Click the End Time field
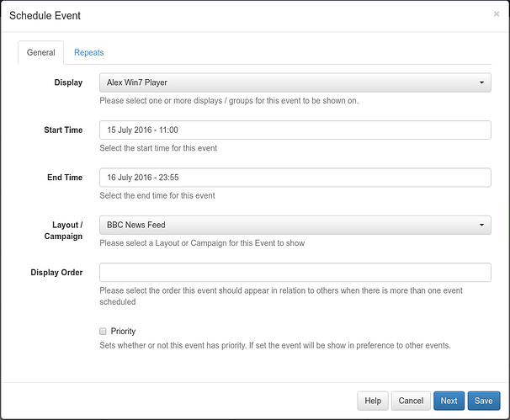Image resolution: width=510 pixels, height=420 pixels. coord(295,178)
